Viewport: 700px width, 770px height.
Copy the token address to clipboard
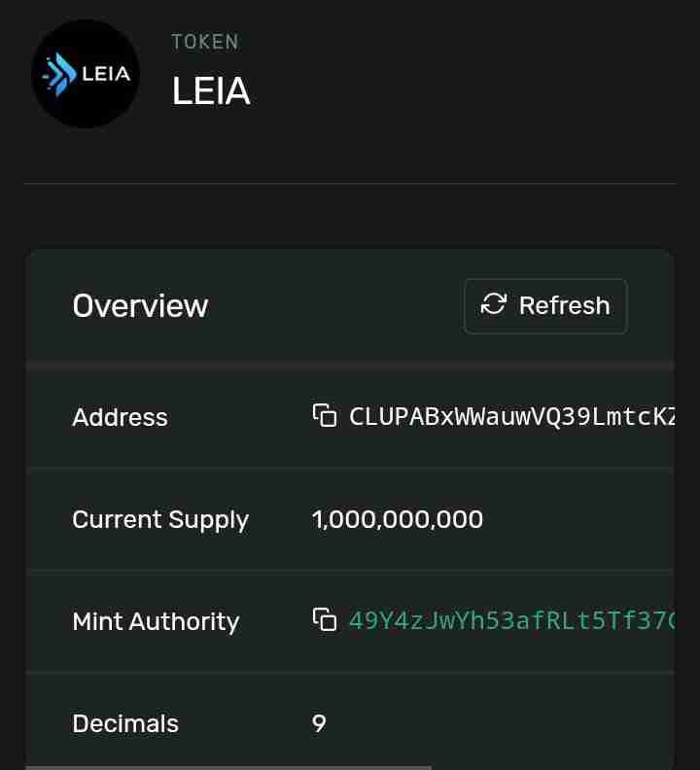click(x=324, y=416)
